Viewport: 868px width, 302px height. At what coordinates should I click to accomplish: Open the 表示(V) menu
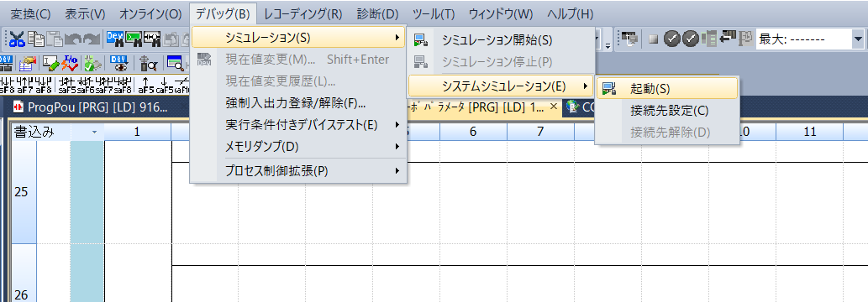pos(85,13)
